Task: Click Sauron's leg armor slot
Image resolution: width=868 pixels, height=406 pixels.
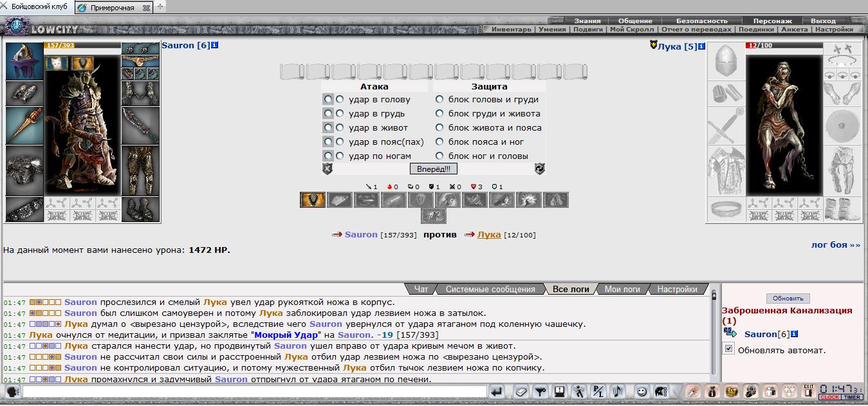Action: (x=140, y=171)
